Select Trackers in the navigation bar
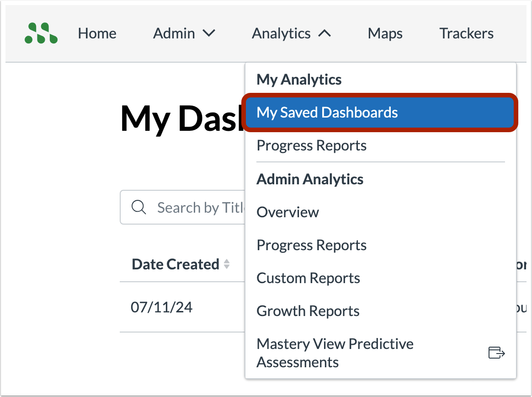 click(466, 33)
